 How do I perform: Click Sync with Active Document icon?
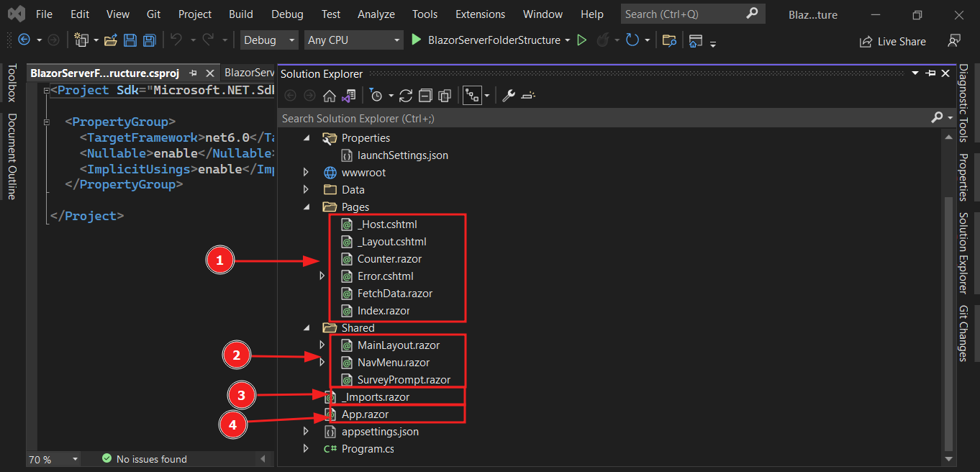(x=406, y=96)
